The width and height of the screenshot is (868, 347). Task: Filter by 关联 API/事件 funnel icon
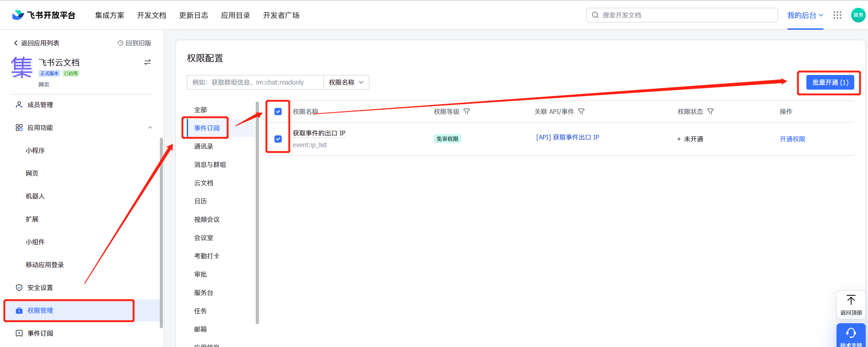(x=581, y=112)
